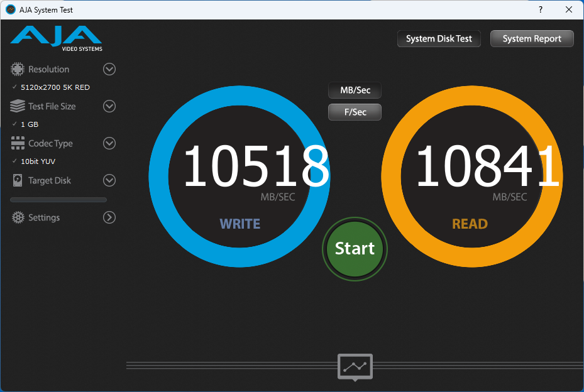The width and height of the screenshot is (584, 392).
Task: Click the Codec Type film strip icon
Action: pos(18,143)
